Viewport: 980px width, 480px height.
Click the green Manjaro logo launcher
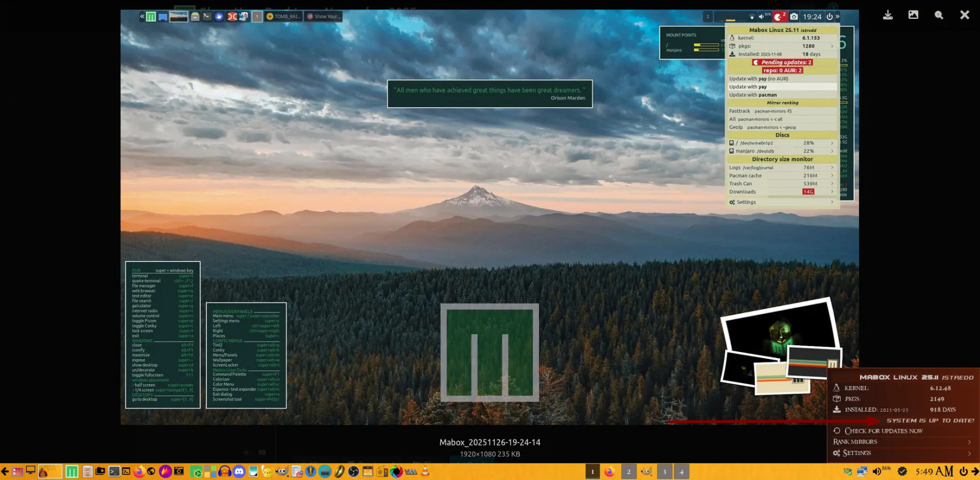click(72, 472)
